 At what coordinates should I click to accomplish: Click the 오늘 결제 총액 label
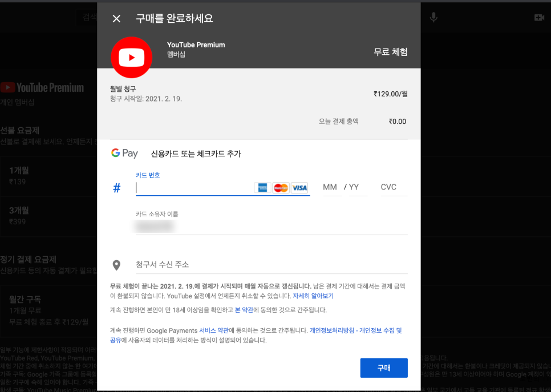338,122
